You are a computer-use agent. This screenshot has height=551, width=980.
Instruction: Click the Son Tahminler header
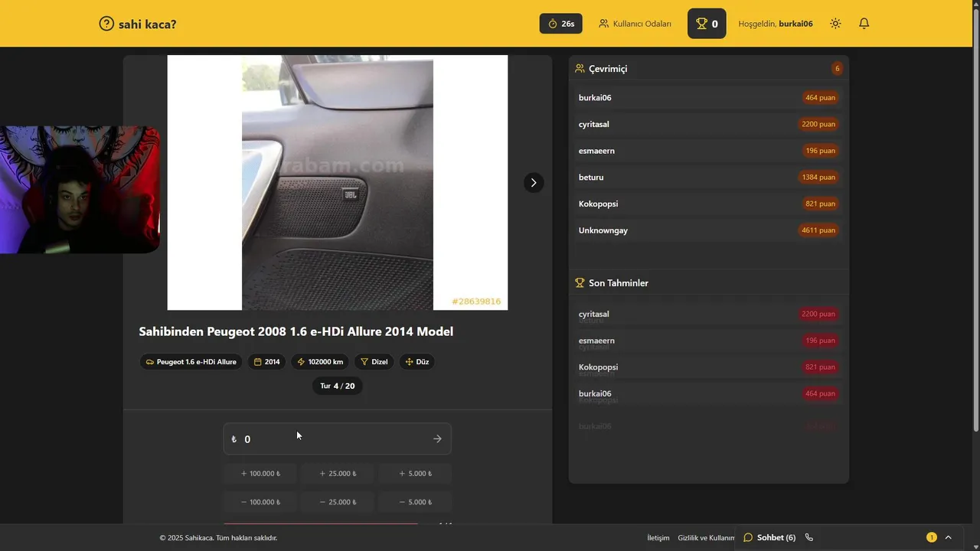point(612,283)
